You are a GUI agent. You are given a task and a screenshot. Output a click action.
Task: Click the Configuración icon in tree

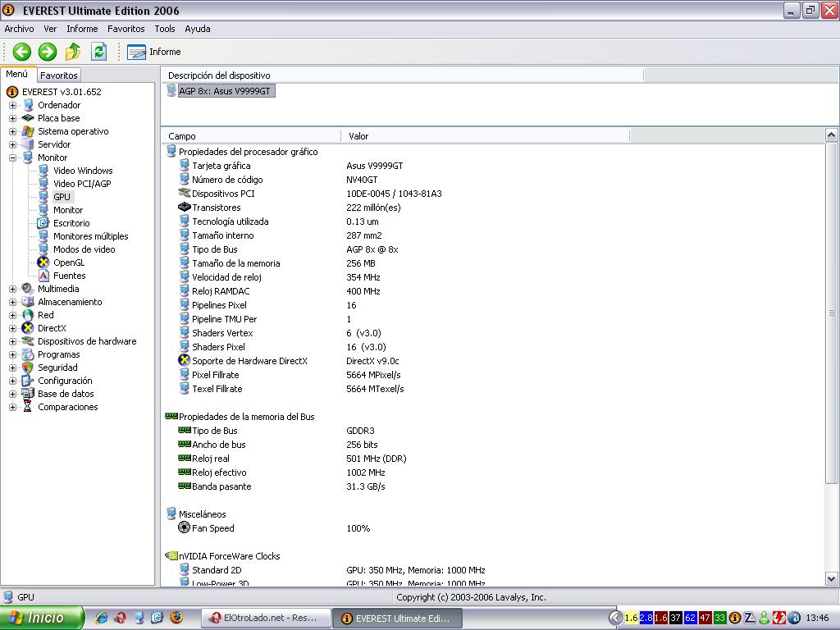click(28, 381)
